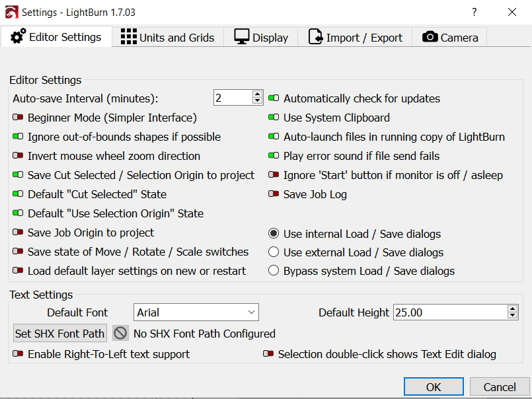Click the Auto-save Interval input field
The height and width of the screenshot is (399, 532).
click(x=233, y=98)
